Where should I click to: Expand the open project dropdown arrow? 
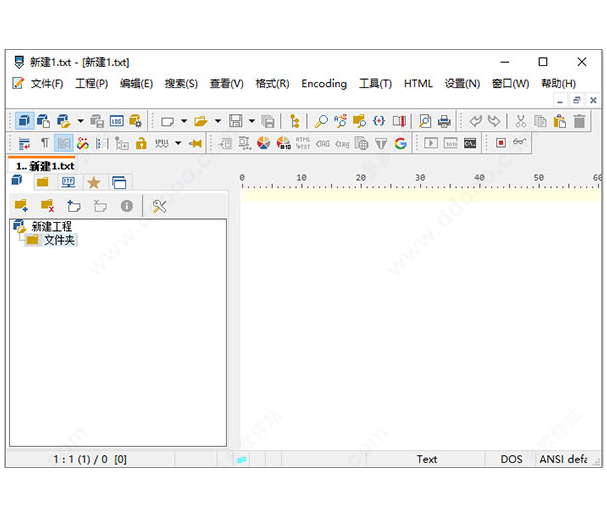click(x=81, y=121)
